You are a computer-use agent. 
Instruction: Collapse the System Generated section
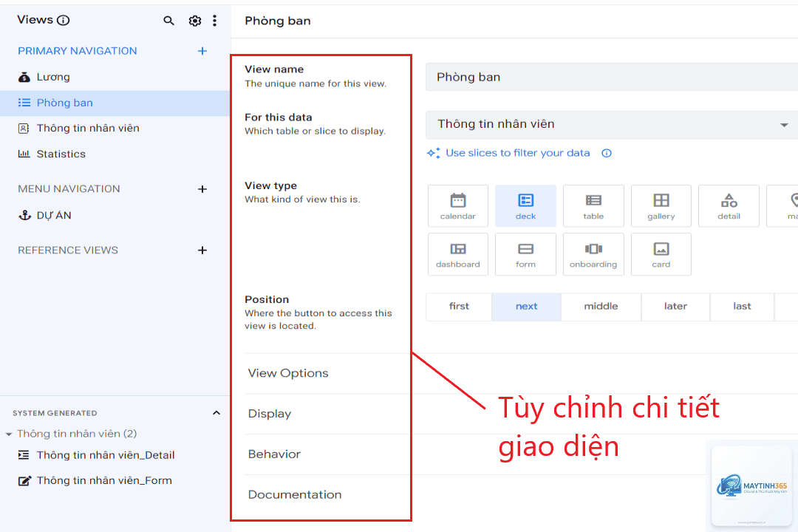tap(216, 413)
